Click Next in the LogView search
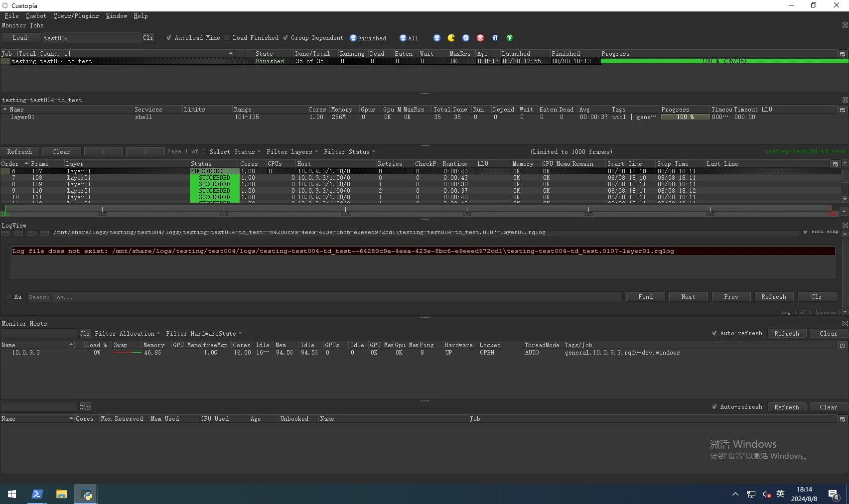The image size is (849, 504). tap(688, 297)
